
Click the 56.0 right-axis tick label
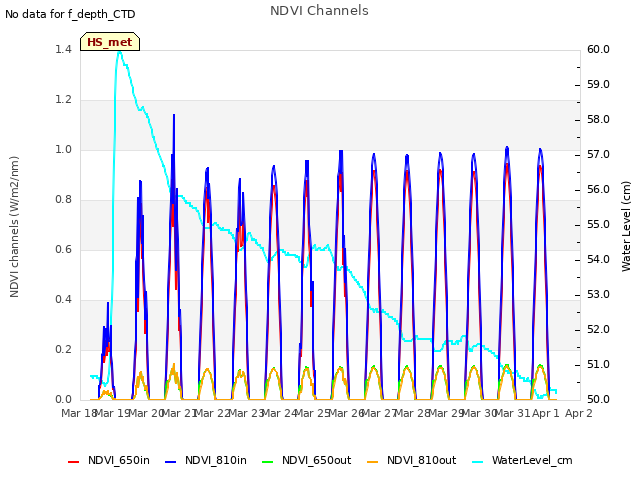click(x=598, y=189)
